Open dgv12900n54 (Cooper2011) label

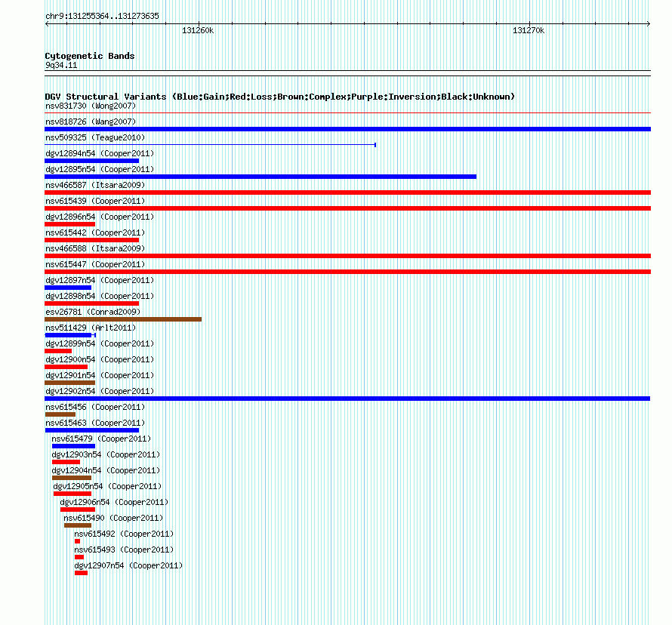click(100, 359)
